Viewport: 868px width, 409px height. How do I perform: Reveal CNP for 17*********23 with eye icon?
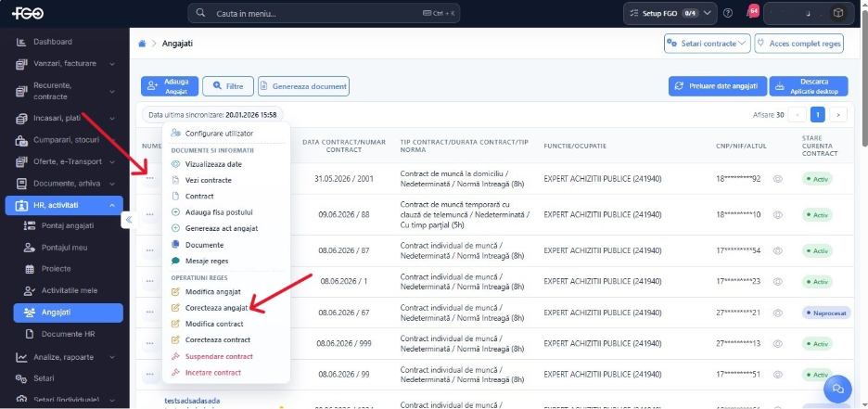[778, 282]
